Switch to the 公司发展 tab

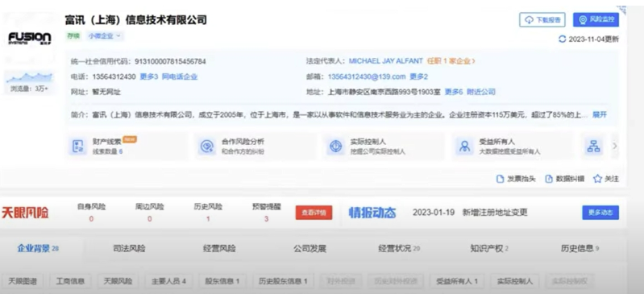310,248
